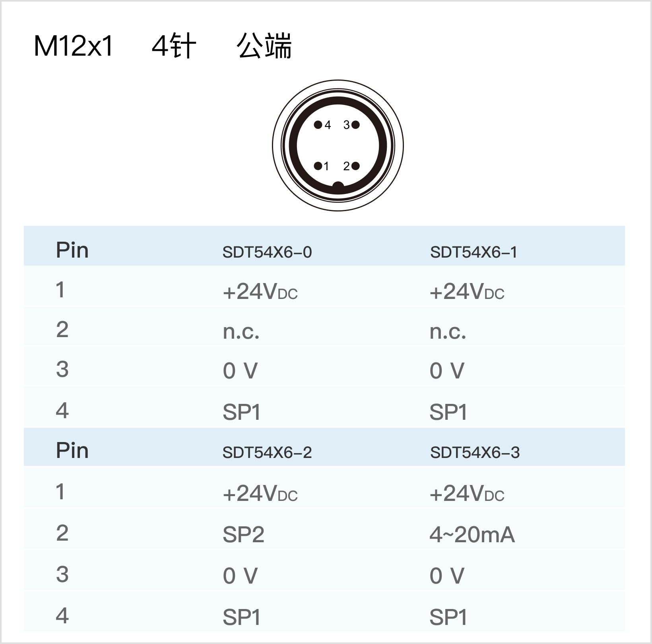Select the M12x1 title text
Viewport: 652px width, 644px height.
point(74,46)
